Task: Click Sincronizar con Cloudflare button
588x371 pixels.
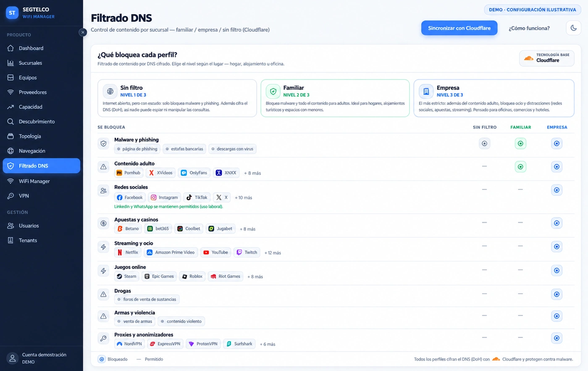Action: 459,28
